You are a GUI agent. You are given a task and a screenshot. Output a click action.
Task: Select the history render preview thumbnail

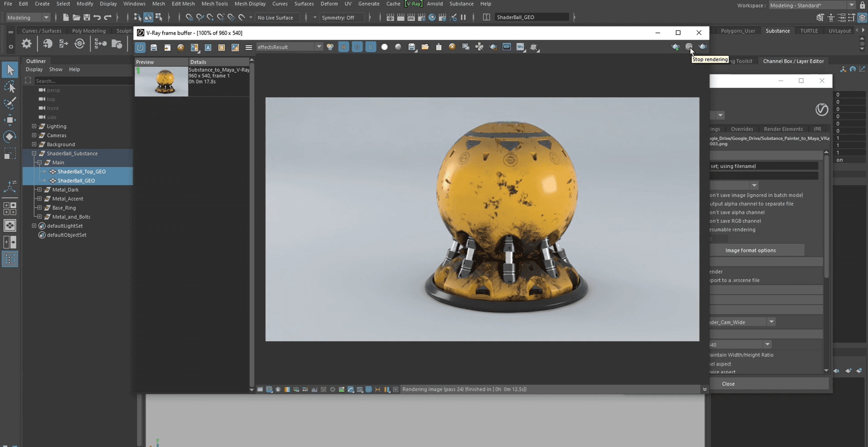click(161, 81)
